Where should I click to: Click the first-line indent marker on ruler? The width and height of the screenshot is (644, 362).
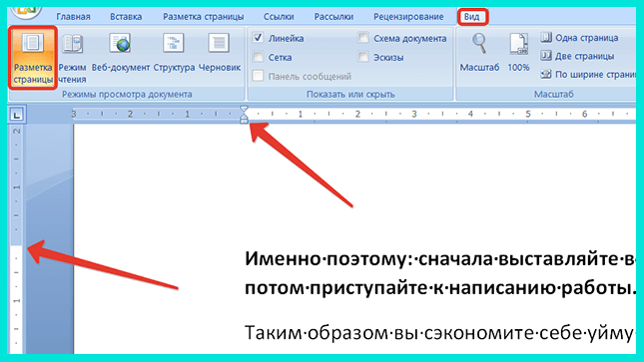click(244, 109)
